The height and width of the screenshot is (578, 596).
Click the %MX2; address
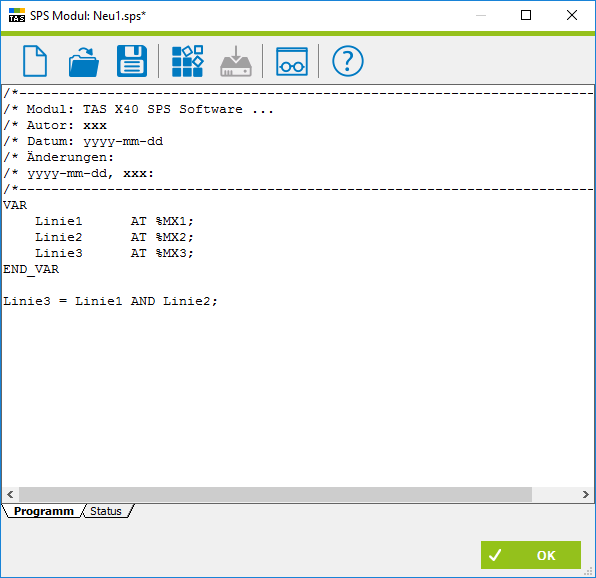(174, 237)
